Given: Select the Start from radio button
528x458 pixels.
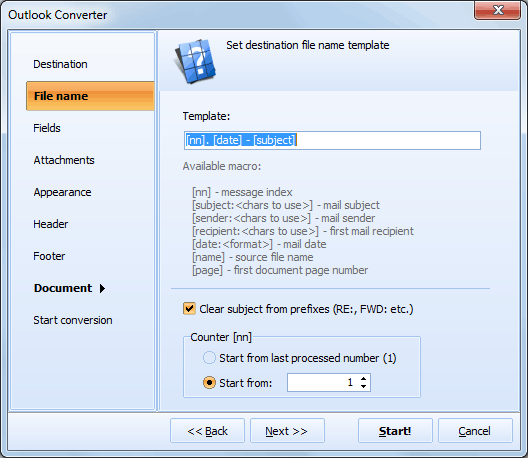Looking at the screenshot, I should pyautogui.click(x=209, y=383).
